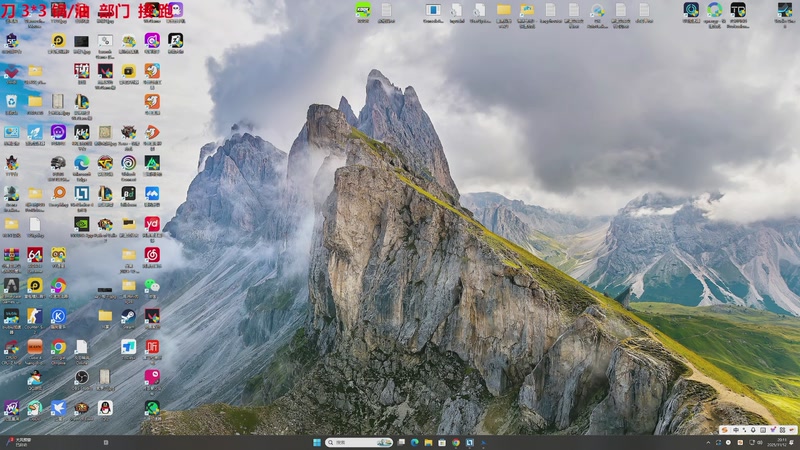800x450 pixels.
Task: Open the Tencent Meeting blue cloud icon
Action: tap(152, 193)
